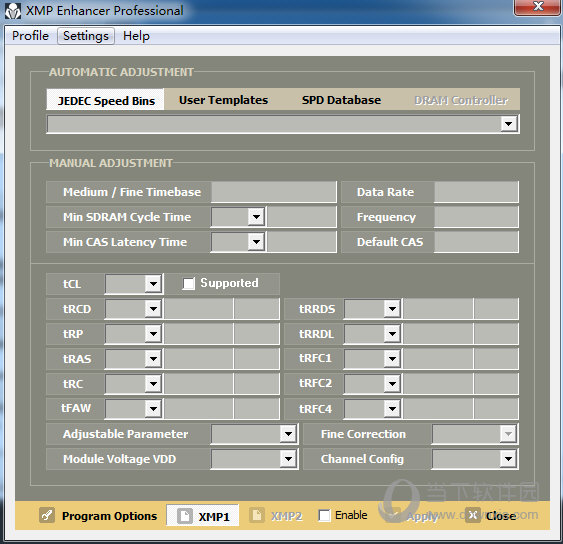Image resolution: width=563 pixels, height=544 pixels.
Task: Open the tRFC1 value dropdown
Action: click(x=392, y=359)
